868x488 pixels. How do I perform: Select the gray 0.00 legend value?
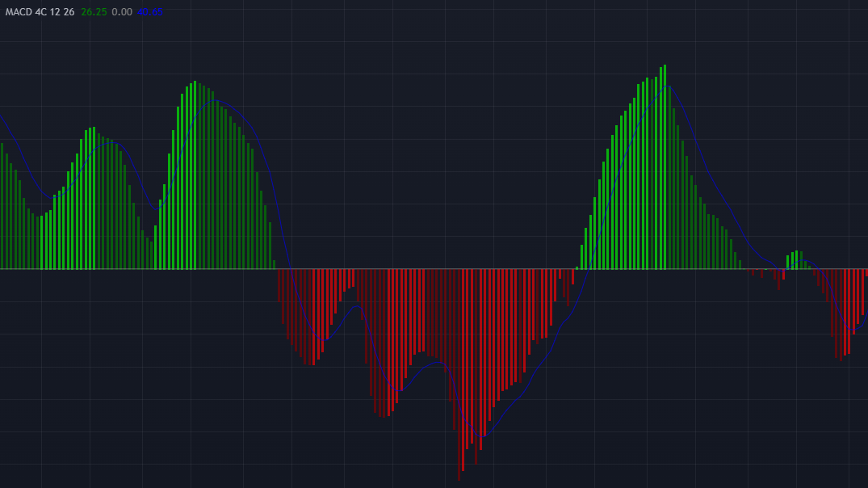[x=122, y=12]
